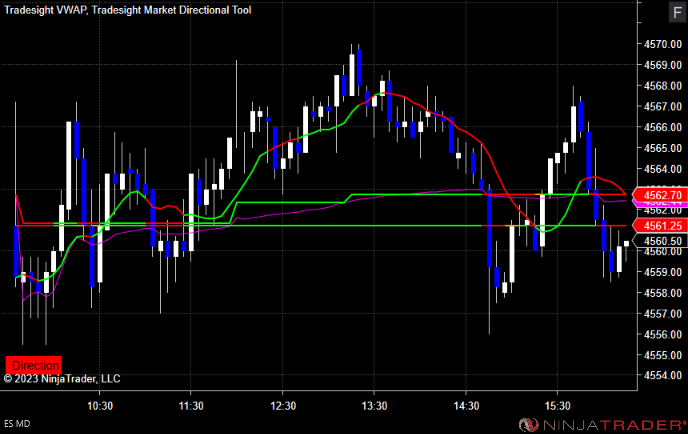Click the F button in top-right corner
Viewport: 688px width, 434px height.
pyautogui.click(x=677, y=12)
